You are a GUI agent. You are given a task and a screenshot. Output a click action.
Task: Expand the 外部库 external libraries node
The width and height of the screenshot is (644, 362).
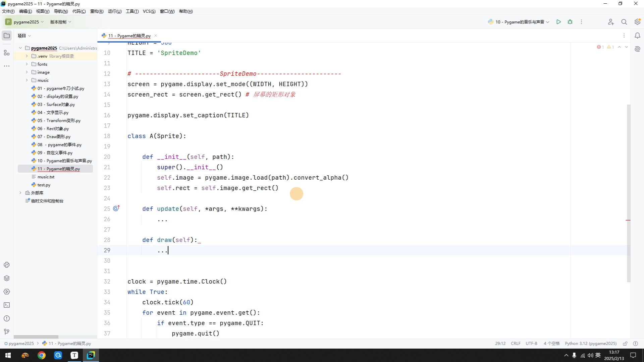pos(20,193)
